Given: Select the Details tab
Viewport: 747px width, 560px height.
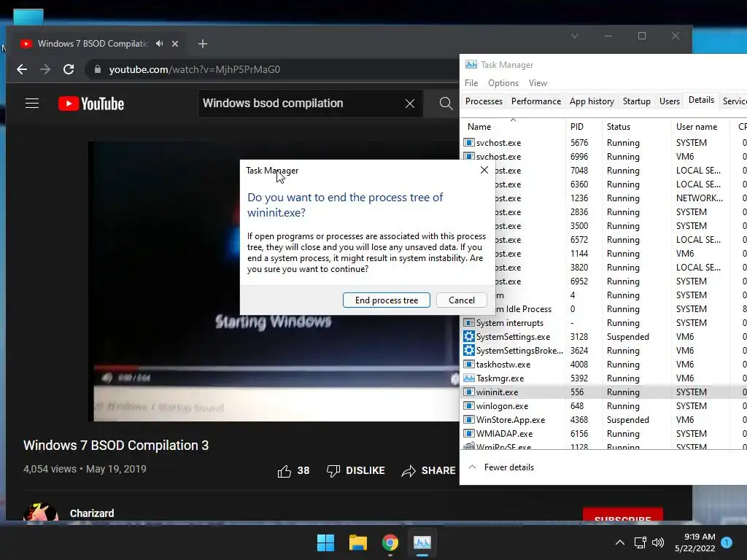Looking at the screenshot, I should (x=701, y=100).
